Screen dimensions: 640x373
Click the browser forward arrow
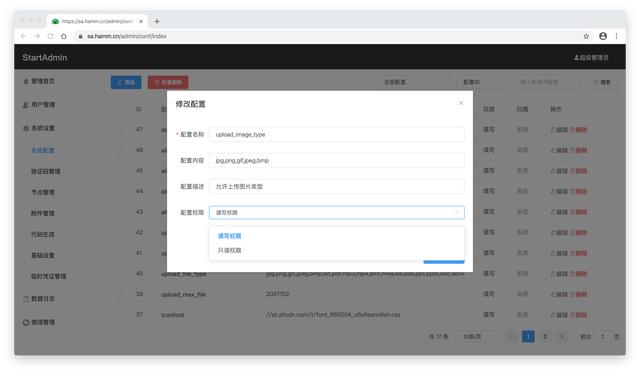[x=37, y=36]
